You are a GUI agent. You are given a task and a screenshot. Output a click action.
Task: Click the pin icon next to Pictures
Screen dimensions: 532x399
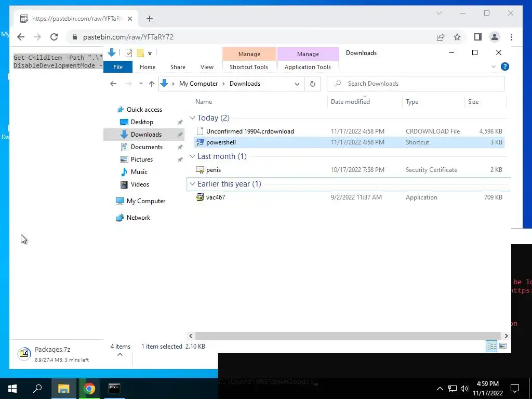point(180,160)
